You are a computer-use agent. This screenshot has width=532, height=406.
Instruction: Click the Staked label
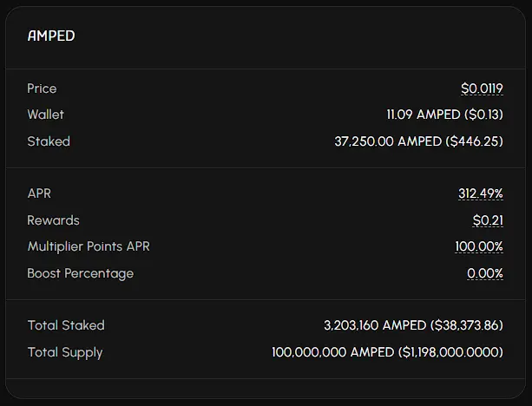pos(49,141)
